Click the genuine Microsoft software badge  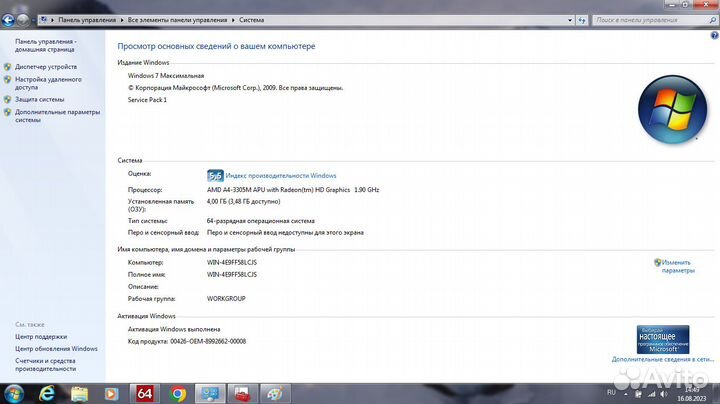pyautogui.click(x=663, y=339)
